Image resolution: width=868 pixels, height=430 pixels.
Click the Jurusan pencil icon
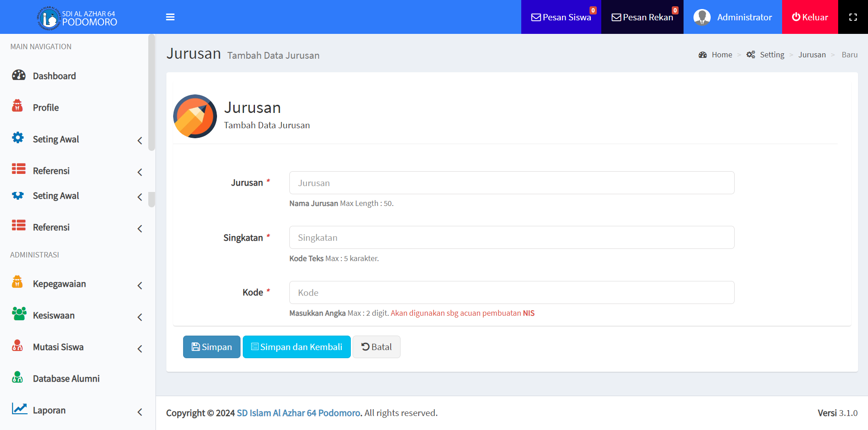[195, 116]
